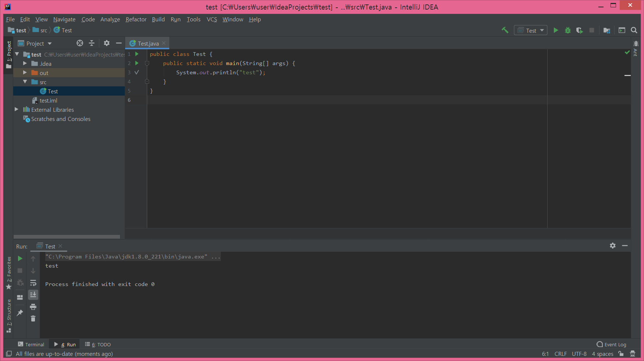Viewport: 644px width, 361px height.
Task: Click the disabled Stop button in toolbar
Action: 592,30
